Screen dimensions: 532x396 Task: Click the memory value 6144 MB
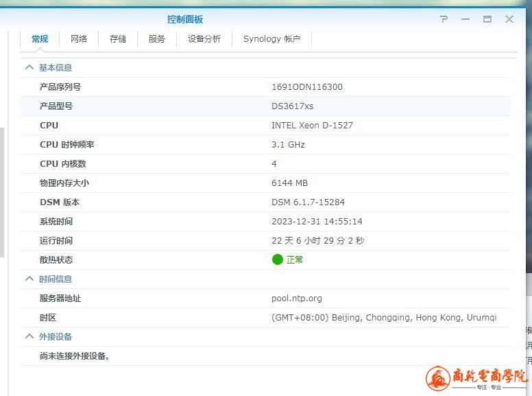tap(289, 183)
